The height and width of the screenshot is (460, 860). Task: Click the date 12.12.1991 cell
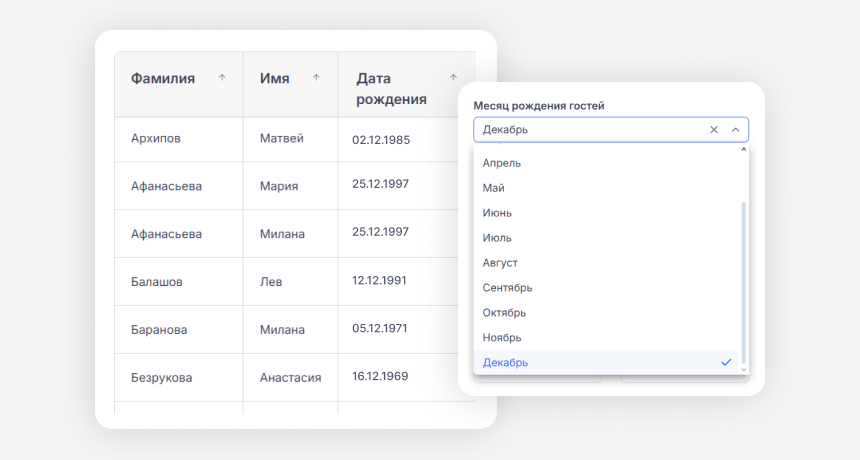(380, 281)
